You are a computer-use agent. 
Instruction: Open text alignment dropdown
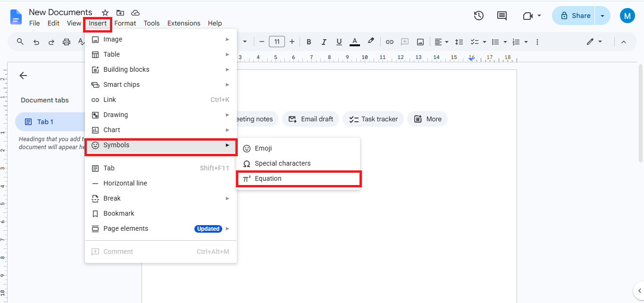coord(441,42)
